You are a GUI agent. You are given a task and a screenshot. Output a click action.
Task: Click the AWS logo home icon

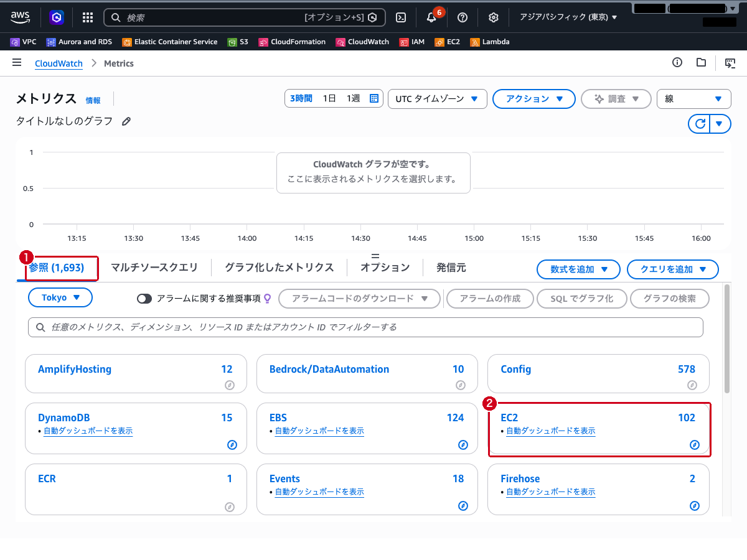point(21,17)
